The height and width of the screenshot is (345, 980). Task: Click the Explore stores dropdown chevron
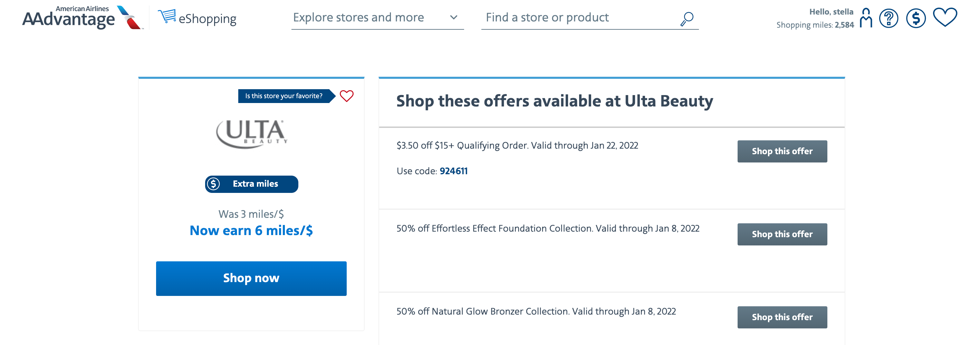point(453,18)
